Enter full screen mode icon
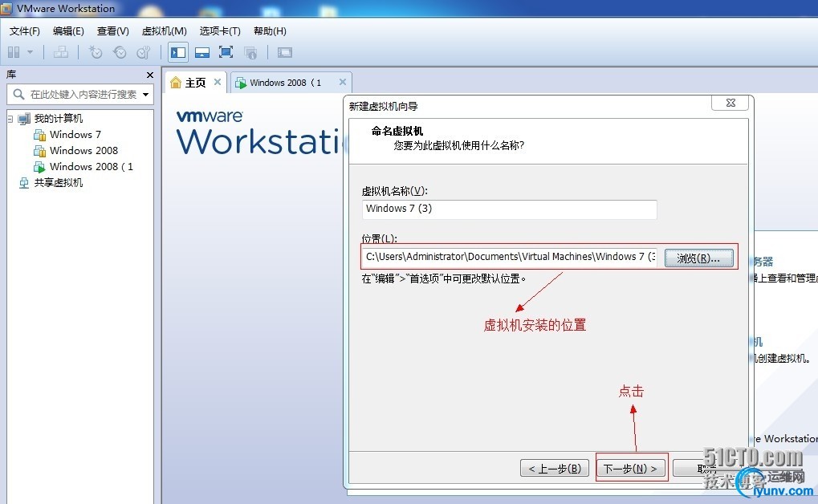 226,52
